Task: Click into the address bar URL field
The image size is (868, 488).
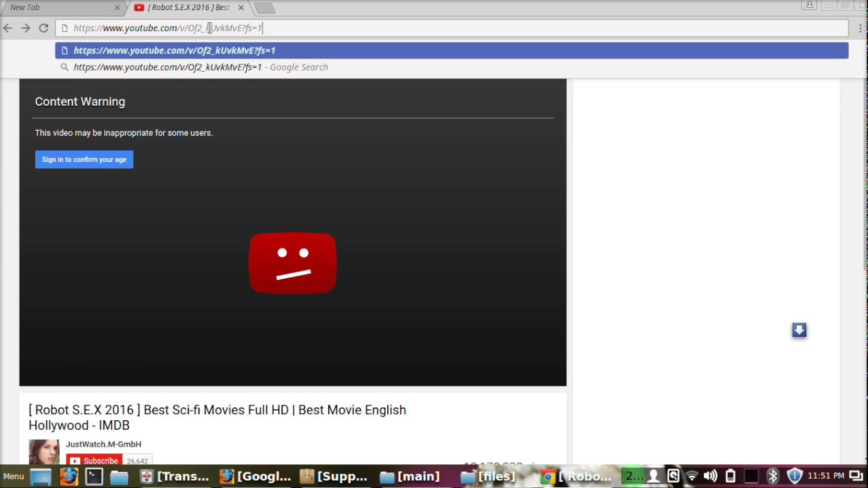Action: (x=452, y=28)
